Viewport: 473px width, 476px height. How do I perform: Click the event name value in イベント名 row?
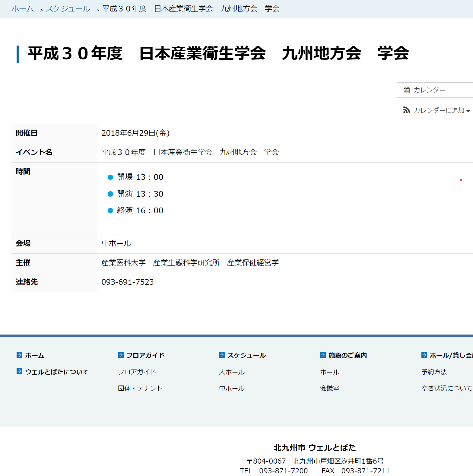click(x=190, y=152)
